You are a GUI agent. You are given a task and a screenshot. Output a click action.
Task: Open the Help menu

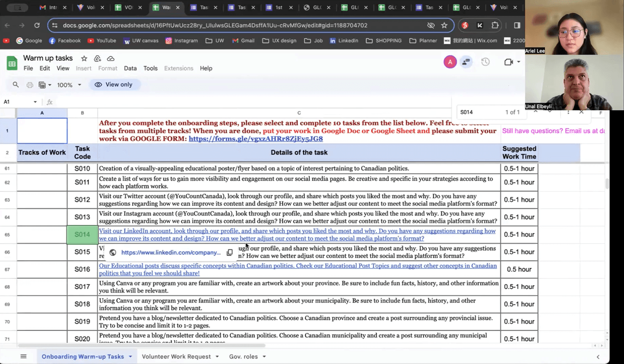206,68
